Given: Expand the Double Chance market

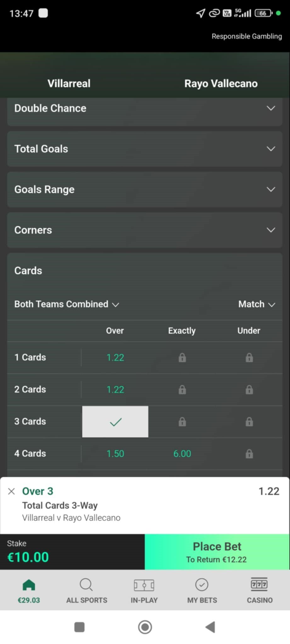Looking at the screenshot, I should point(145,108).
